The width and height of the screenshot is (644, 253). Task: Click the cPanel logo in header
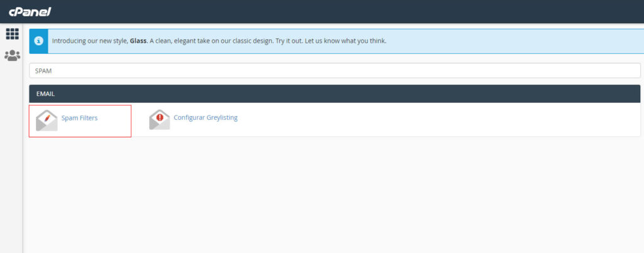(x=29, y=11)
